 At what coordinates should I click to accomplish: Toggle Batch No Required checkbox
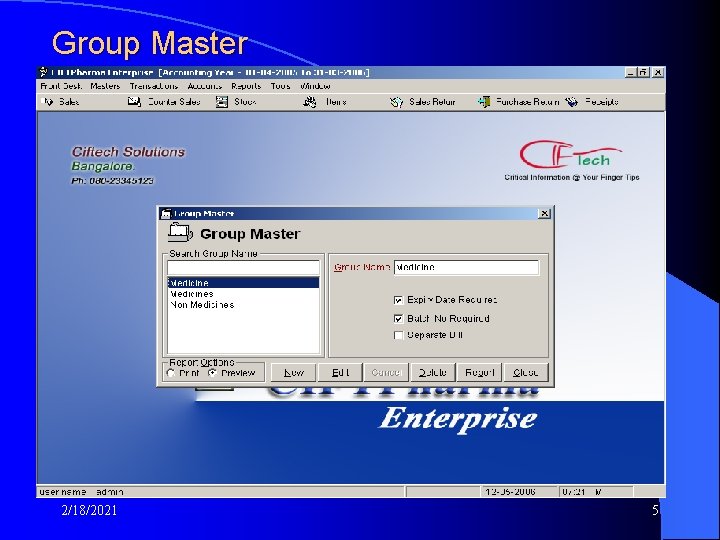pyautogui.click(x=399, y=319)
